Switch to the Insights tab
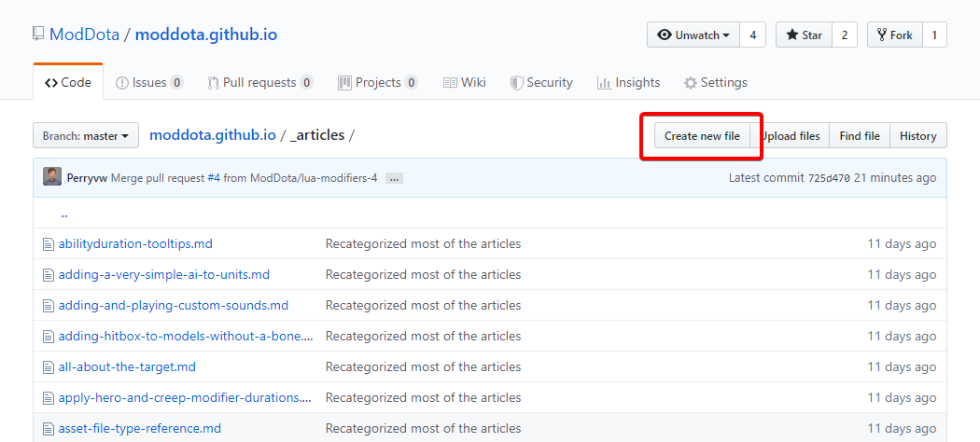Viewport: 980px width, 442px height. coord(628,82)
